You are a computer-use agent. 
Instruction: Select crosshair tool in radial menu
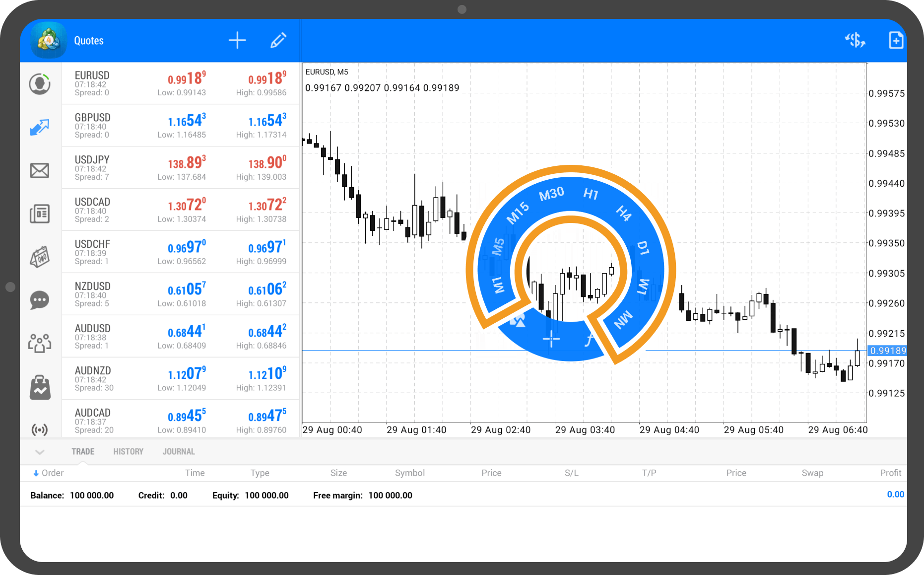(551, 340)
